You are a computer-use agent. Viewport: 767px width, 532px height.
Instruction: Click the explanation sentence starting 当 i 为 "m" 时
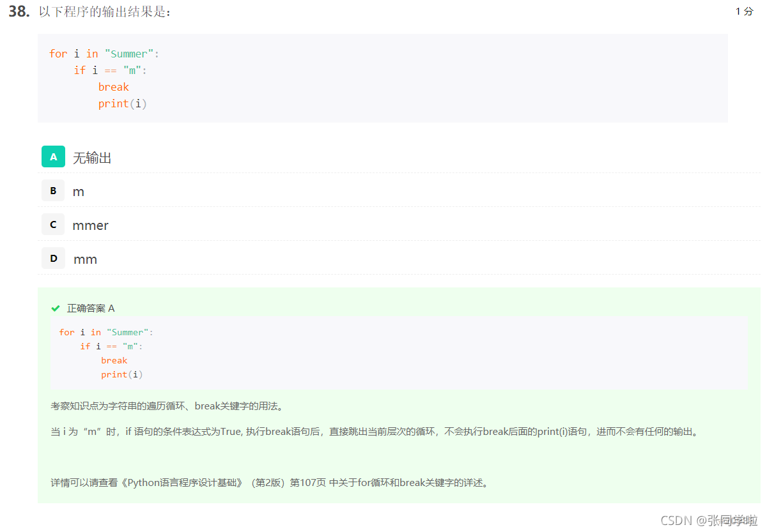pos(375,432)
